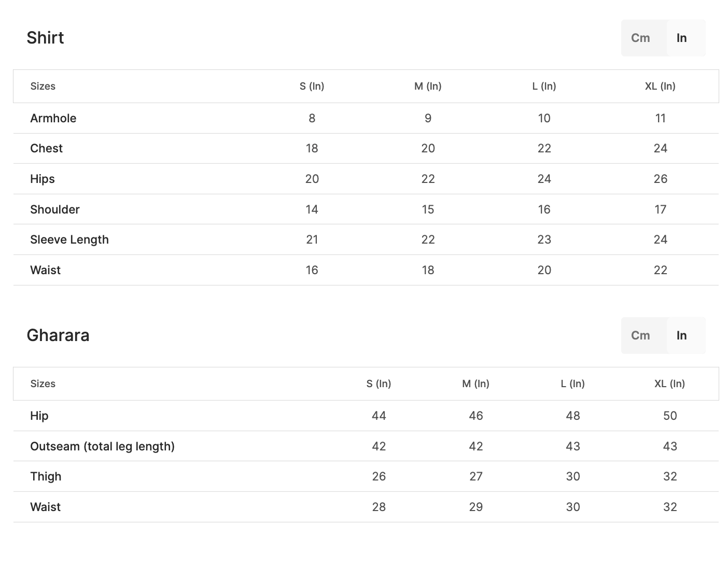Click the Sleeve Length row label

tap(69, 239)
